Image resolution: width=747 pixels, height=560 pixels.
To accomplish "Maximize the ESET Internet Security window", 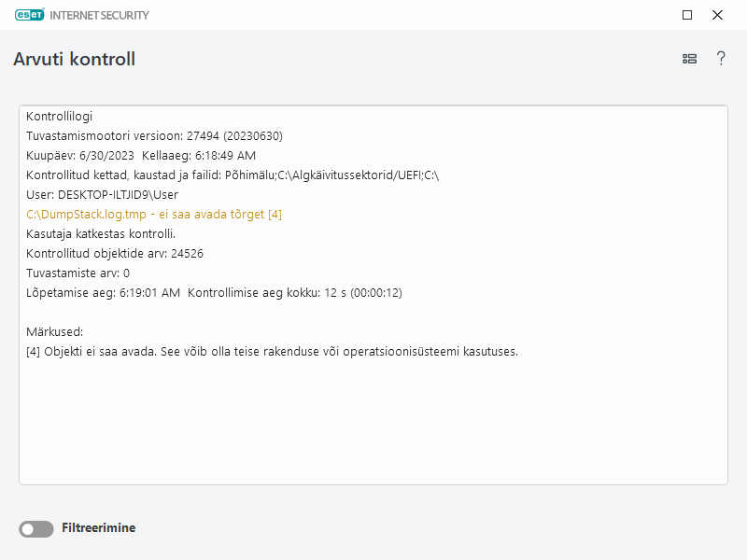I will [687, 15].
